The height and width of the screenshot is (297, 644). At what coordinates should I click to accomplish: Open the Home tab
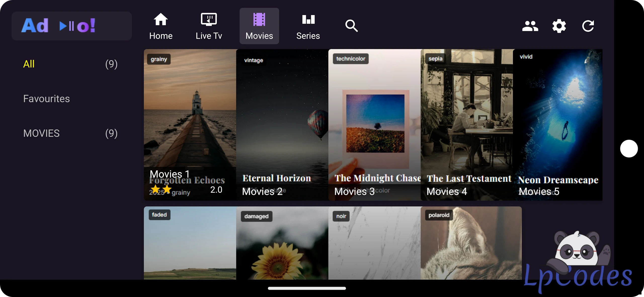[x=161, y=26]
